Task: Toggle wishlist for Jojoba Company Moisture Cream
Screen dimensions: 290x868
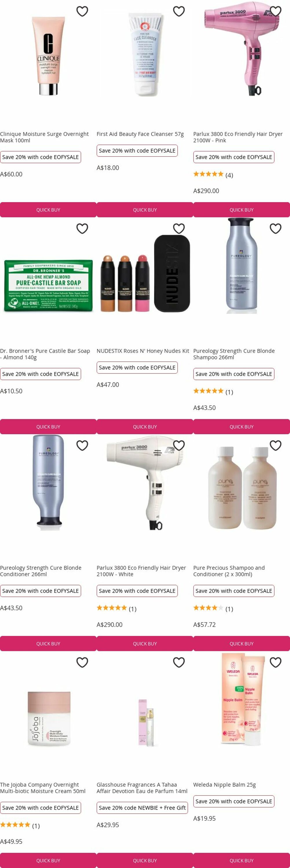Action: [82, 663]
